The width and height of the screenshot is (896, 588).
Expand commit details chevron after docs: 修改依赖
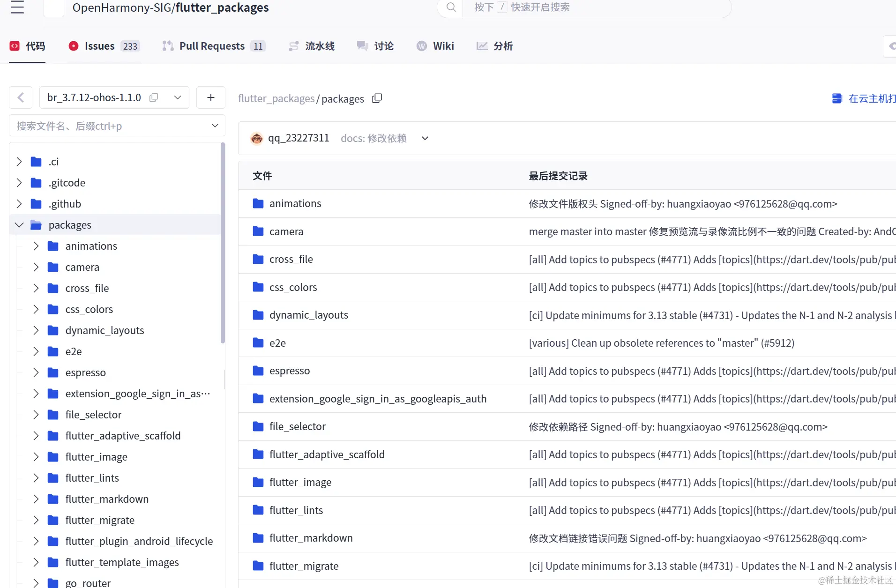point(425,138)
